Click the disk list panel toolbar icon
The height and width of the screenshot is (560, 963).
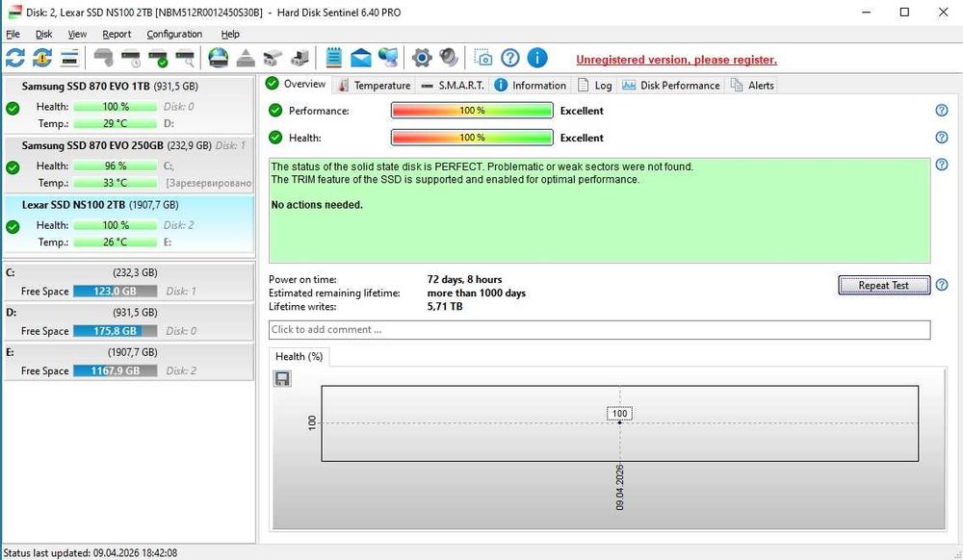click(x=69, y=59)
